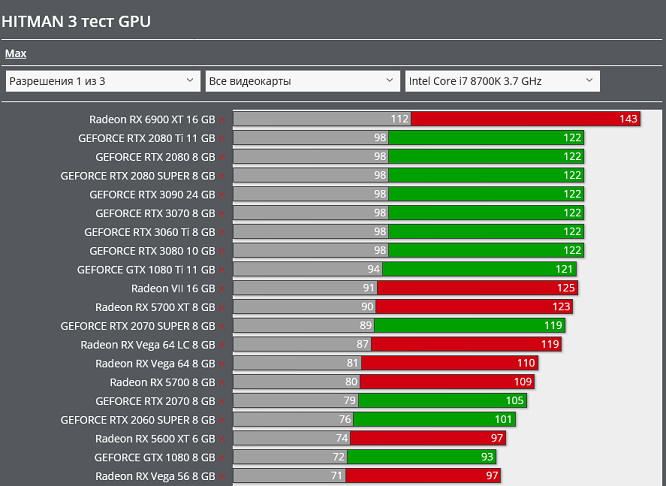Screen dimensions: 666x486
Task: Open the Разрешения 1 из 3 dropdown
Action: 103,81
